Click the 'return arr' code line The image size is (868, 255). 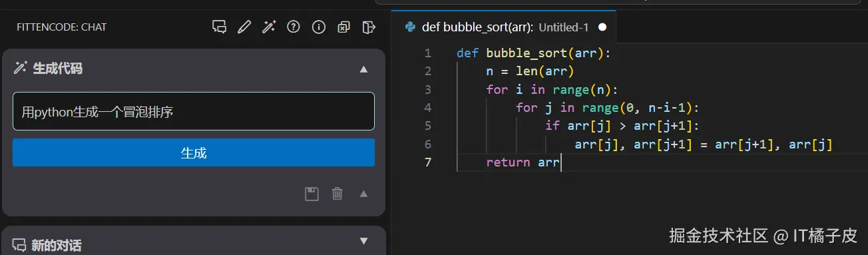click(523, 162)
